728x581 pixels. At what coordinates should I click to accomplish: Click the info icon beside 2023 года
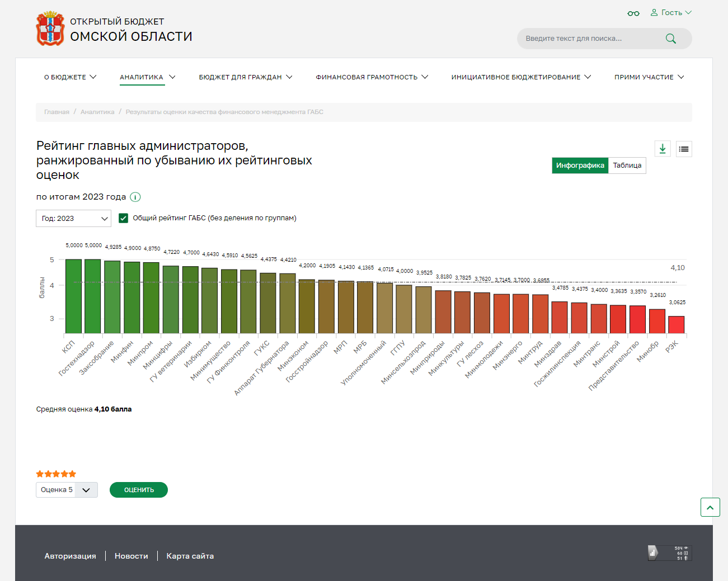pyautogui.click(x=135, y=197)
